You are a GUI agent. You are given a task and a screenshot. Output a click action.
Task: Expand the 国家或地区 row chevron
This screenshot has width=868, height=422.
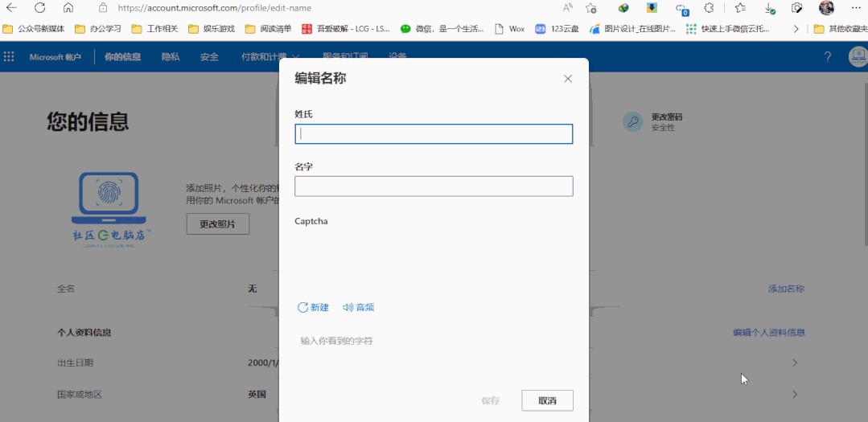[795, 395]
